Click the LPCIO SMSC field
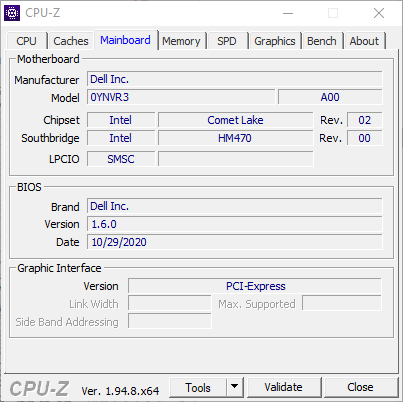Viewport: 403px width, 402px height. tap(121, 159)
